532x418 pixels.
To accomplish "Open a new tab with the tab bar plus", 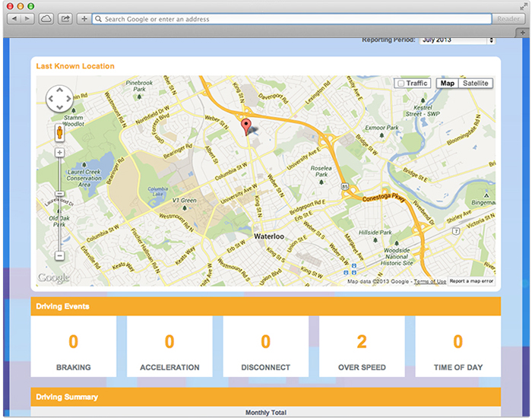I will pyautogui.click(x=522, y=30).
